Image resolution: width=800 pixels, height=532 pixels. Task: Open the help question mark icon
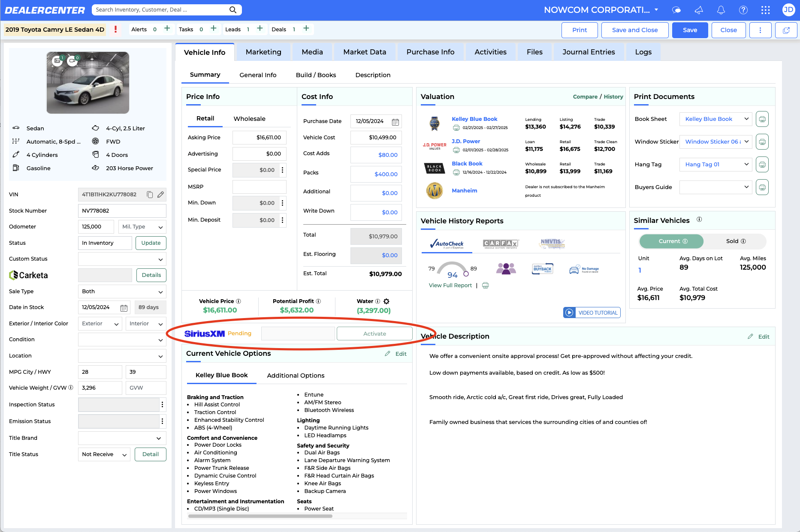click(743, 10)
